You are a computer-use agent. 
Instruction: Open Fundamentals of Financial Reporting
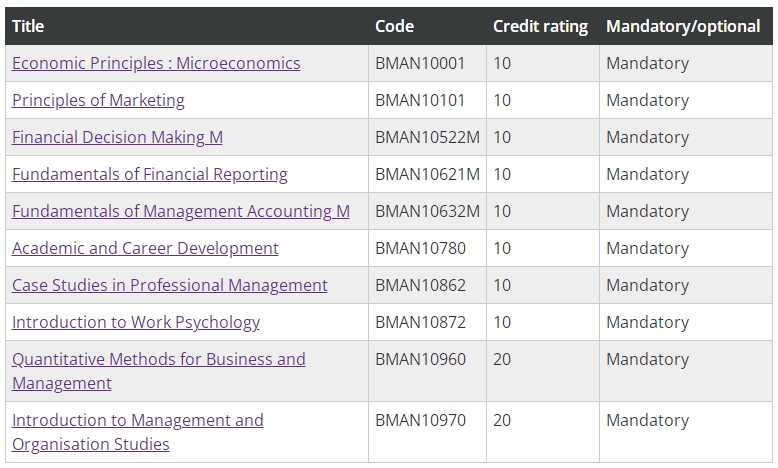point(149,174)
